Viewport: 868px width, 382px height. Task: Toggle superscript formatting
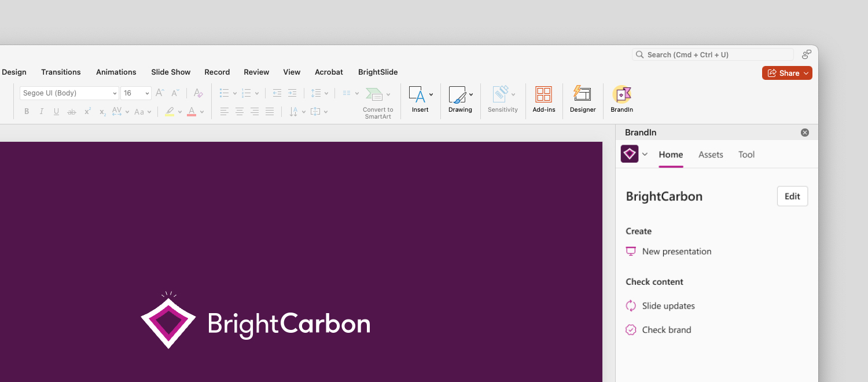[x=87, y=112]
